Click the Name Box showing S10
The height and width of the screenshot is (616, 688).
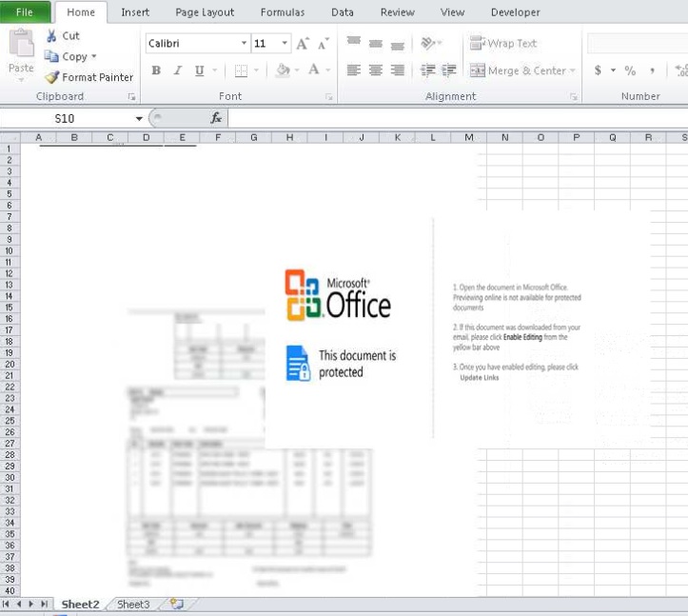click(x=66, y=119)
